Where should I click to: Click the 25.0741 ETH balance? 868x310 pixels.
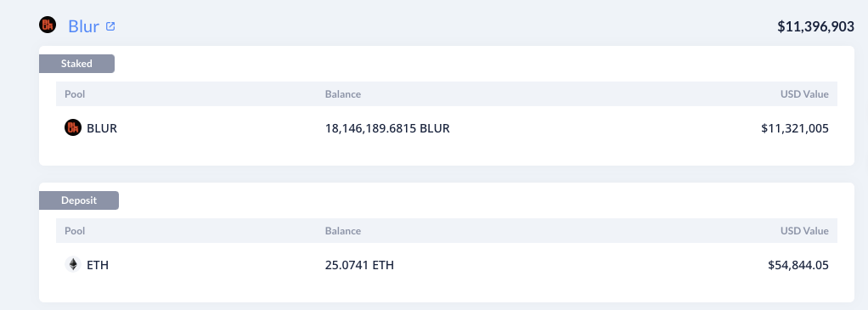[359, 265]
